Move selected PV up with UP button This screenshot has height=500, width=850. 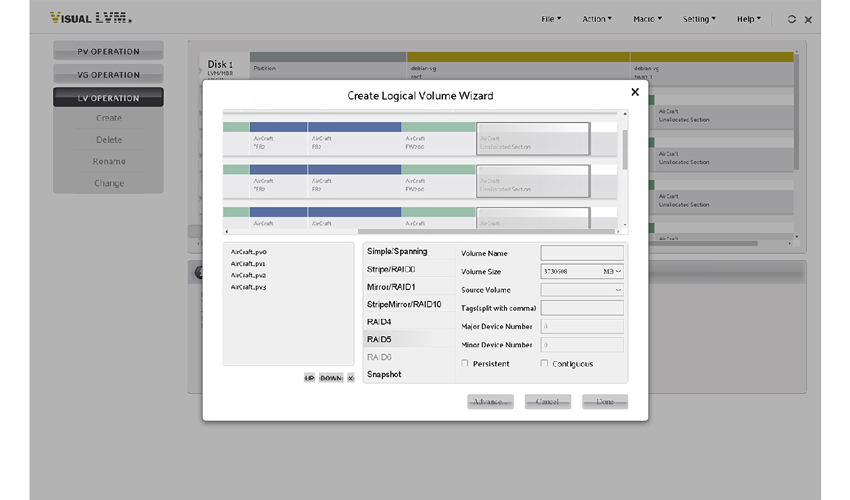click(x=310, y=378)
